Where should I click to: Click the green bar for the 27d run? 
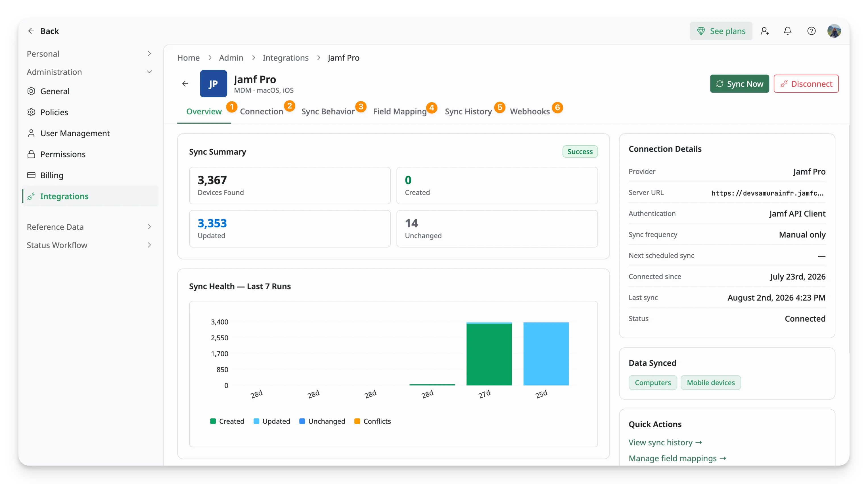[x=489, y=354]
